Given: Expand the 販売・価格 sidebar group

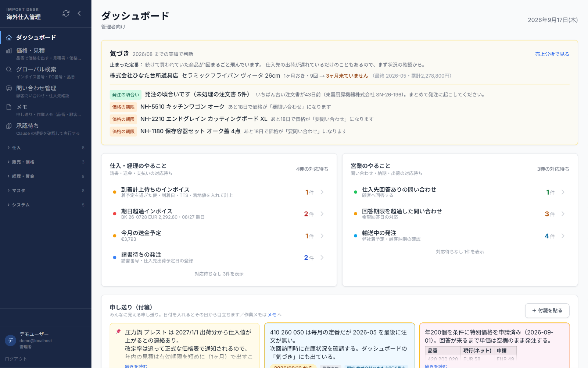Looking at the screenshot, I should click(x=46, y=162).
